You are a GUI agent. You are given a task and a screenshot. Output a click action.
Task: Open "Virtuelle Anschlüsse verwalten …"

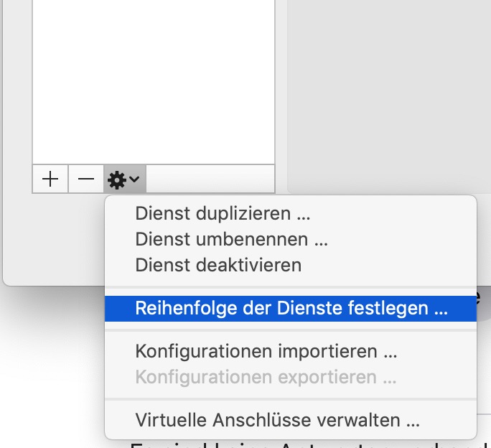[277, 420]
